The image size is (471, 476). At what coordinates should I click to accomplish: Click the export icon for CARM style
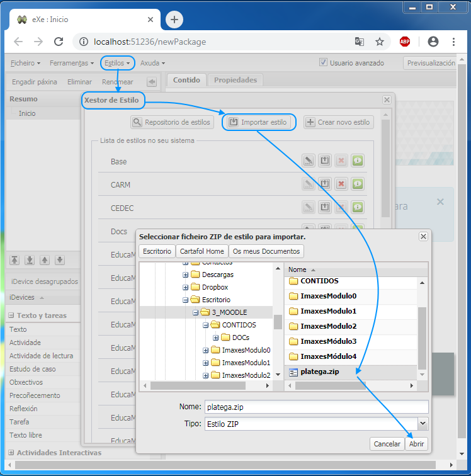pos(324,184)
